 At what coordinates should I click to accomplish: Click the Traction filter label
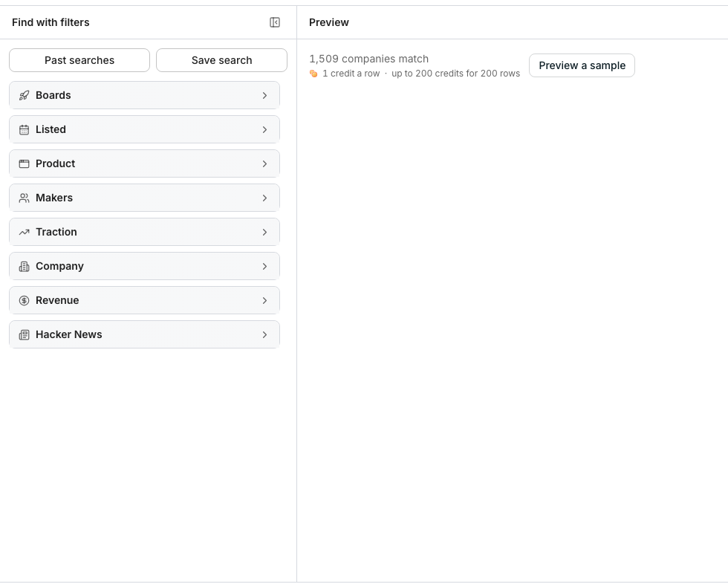tap(56, 232)
